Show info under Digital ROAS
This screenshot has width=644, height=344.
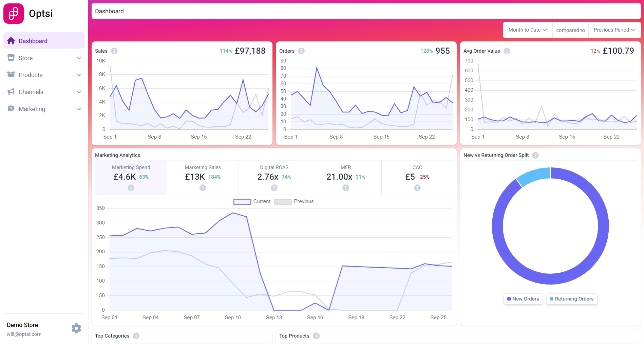[x=274, y=188]
